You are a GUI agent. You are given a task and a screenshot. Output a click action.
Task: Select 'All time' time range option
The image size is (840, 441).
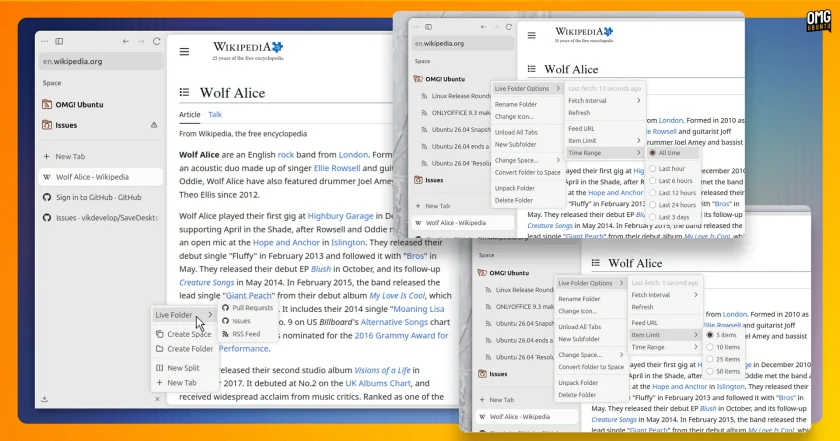click(673, 153)
